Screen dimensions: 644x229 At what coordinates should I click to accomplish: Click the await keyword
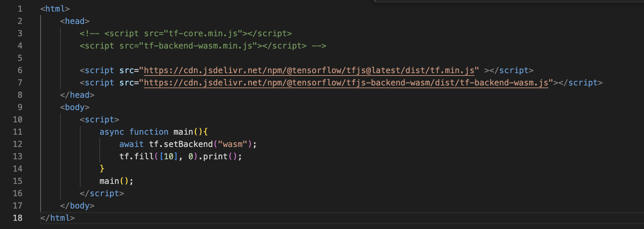[131, 144]
